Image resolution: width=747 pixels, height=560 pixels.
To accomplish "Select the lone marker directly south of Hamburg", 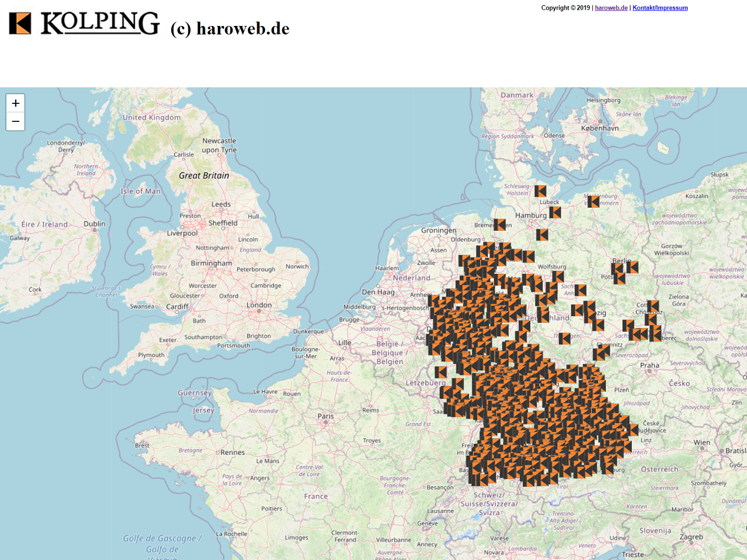I will pyautogui.click(x=542, y=234).
